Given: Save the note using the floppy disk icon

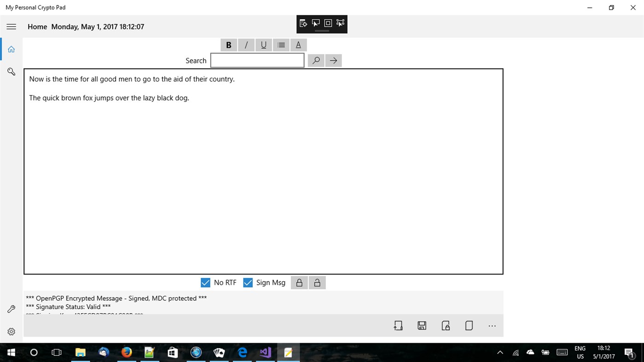Looking at the screenshot, I should click(x=421, y=325).
